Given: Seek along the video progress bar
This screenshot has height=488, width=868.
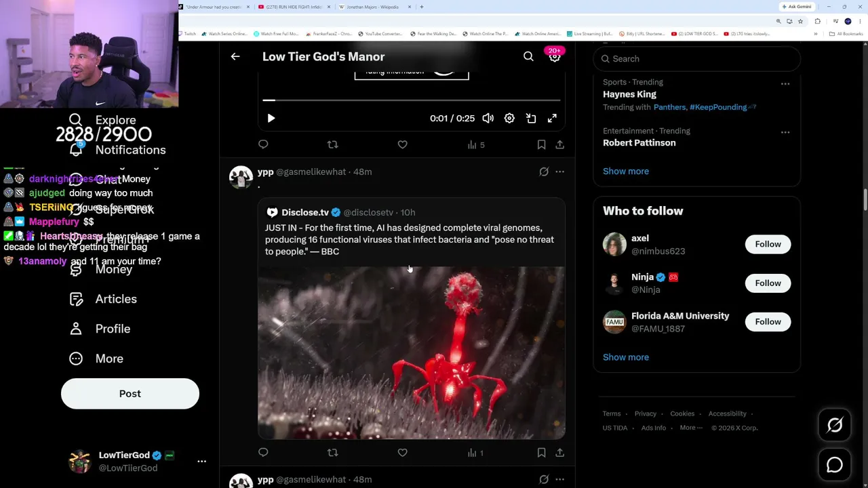Looking at the screenshot, I should point(412,100).
